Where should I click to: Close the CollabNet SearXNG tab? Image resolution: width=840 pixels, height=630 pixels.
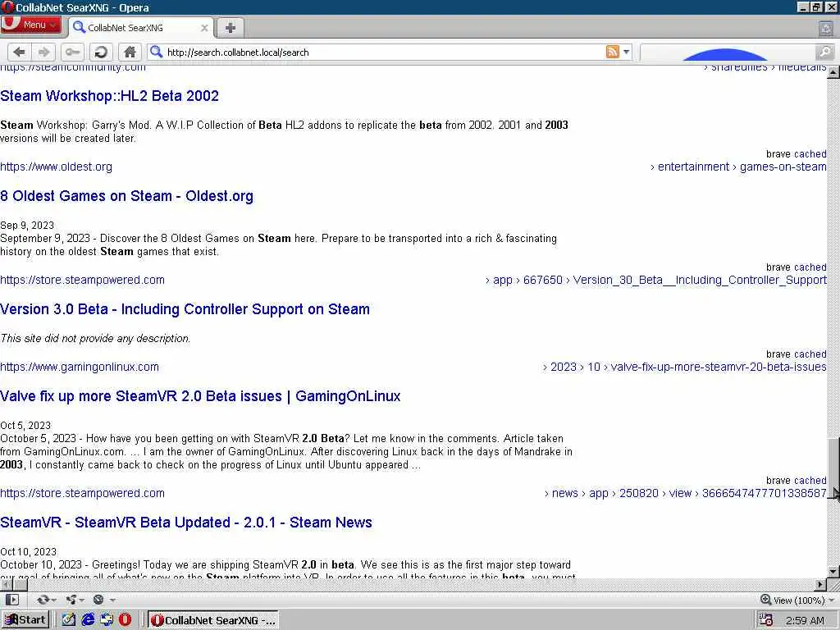click(204, 28)
